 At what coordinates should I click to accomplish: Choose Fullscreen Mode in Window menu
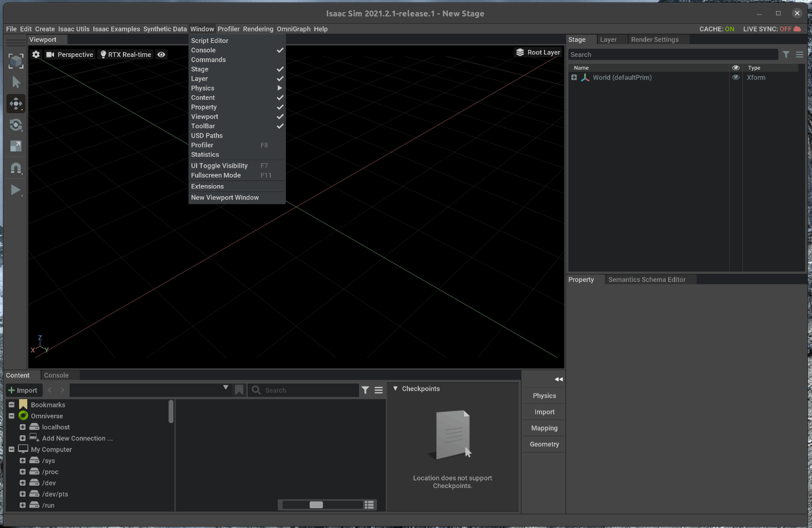pyautogui.click(x=237, y=175)
